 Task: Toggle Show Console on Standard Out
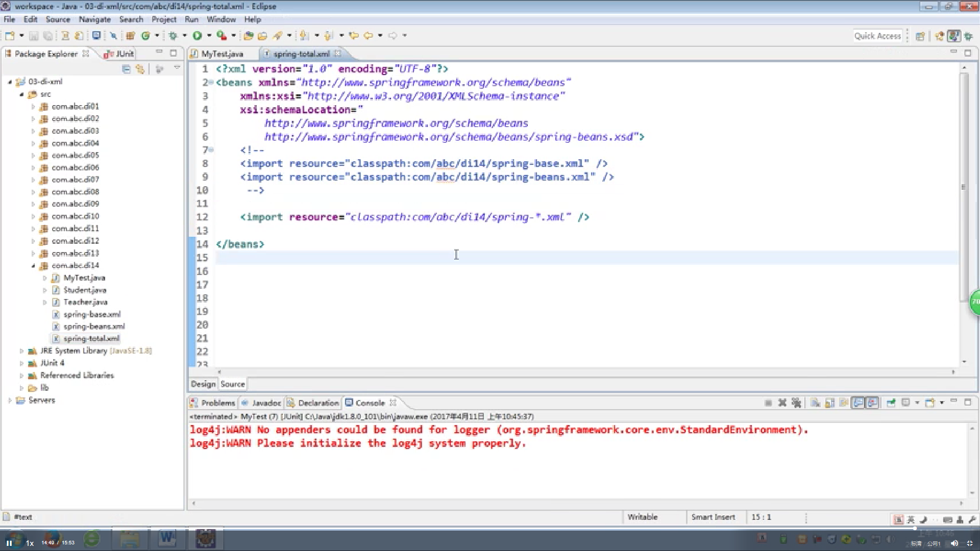858,403
